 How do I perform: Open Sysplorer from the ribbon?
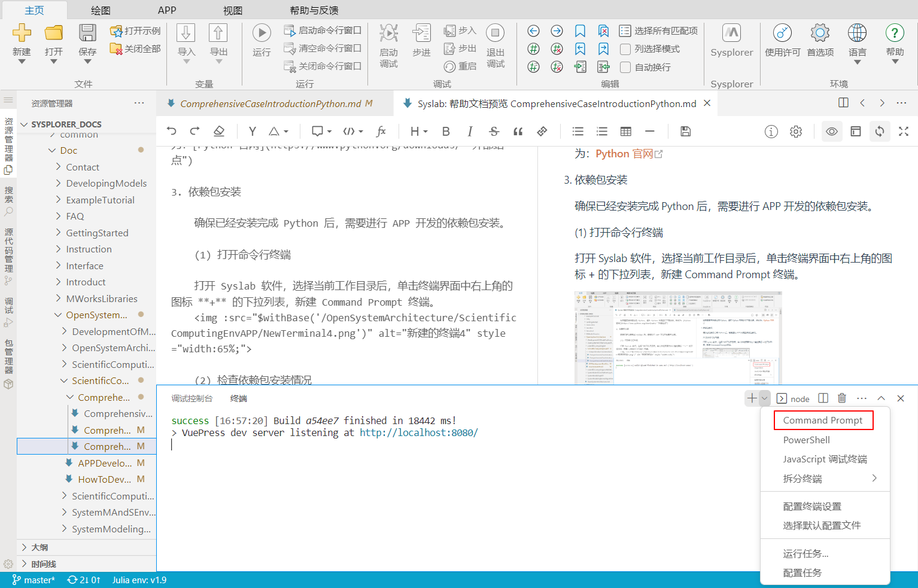click(x=731, y=39)
